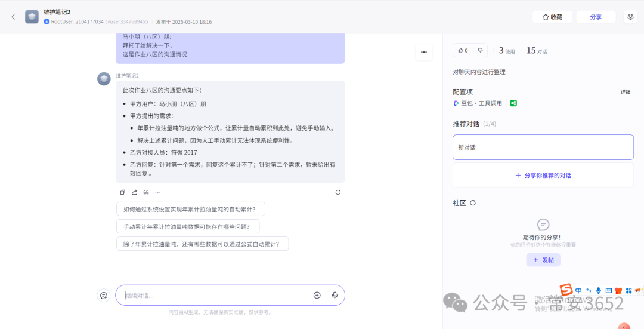The image size is (644, 329).
Task: Click the 分享 button in the header
Action: [x=596, y=17]
